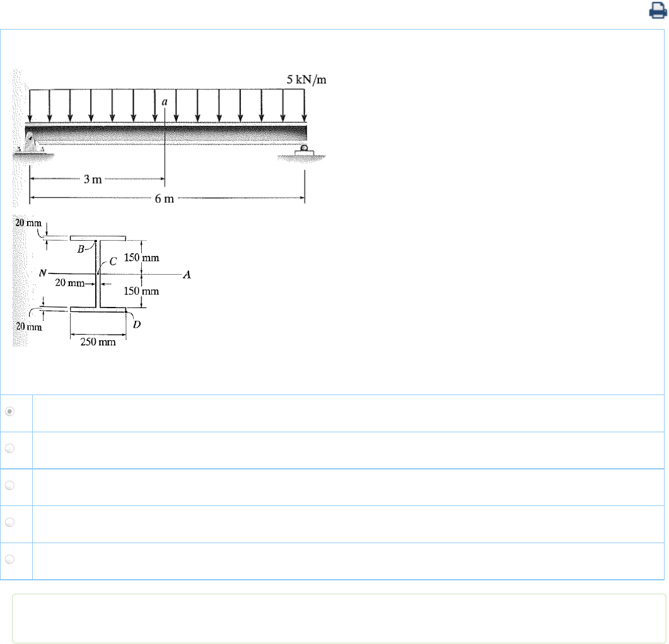The image size is (669, 644).
Task: Choose the second answer radio button
Action: point(9,449)
